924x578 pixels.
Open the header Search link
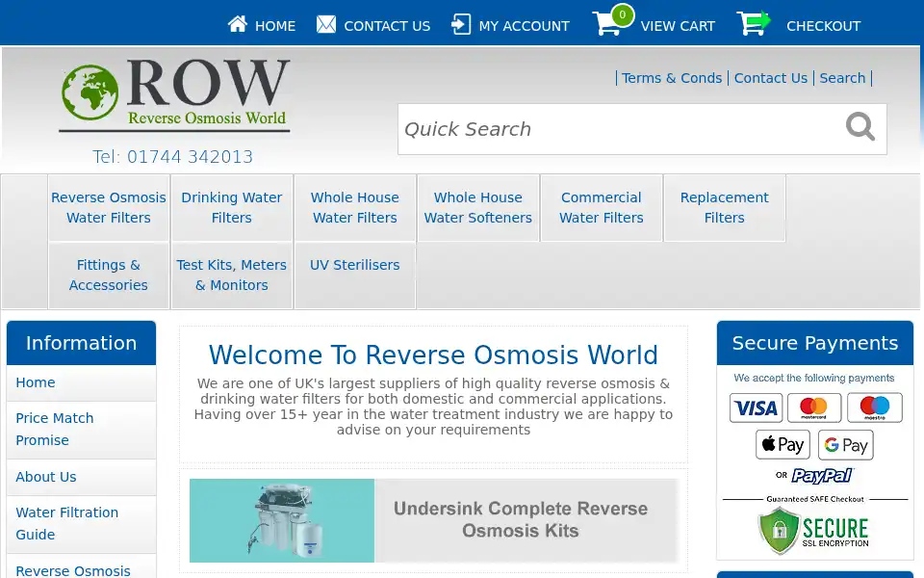(x=843, y=78)
